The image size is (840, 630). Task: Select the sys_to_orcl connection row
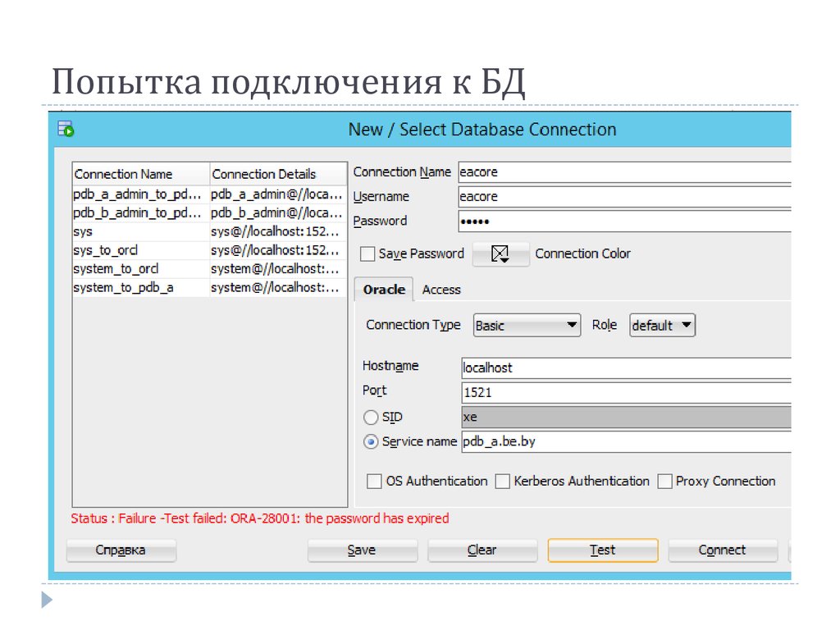[x=210, y=250]
